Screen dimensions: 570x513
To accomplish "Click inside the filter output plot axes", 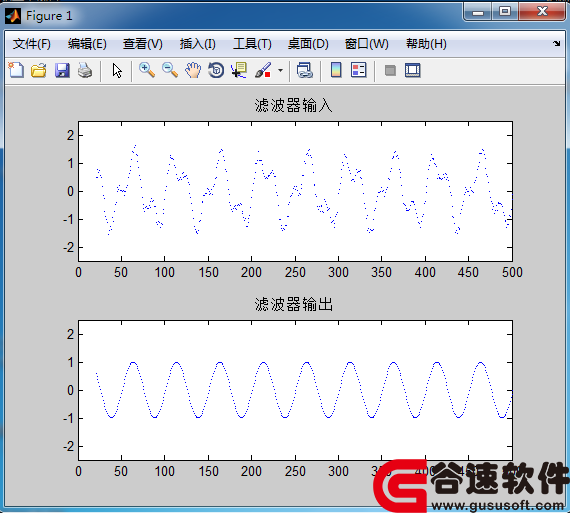I will 295,390.
